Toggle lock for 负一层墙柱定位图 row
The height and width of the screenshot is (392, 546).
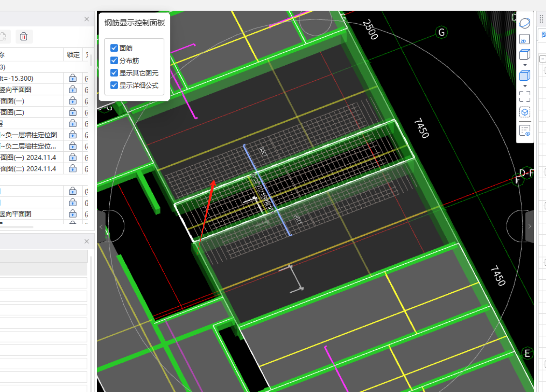[x=73, y=134]
